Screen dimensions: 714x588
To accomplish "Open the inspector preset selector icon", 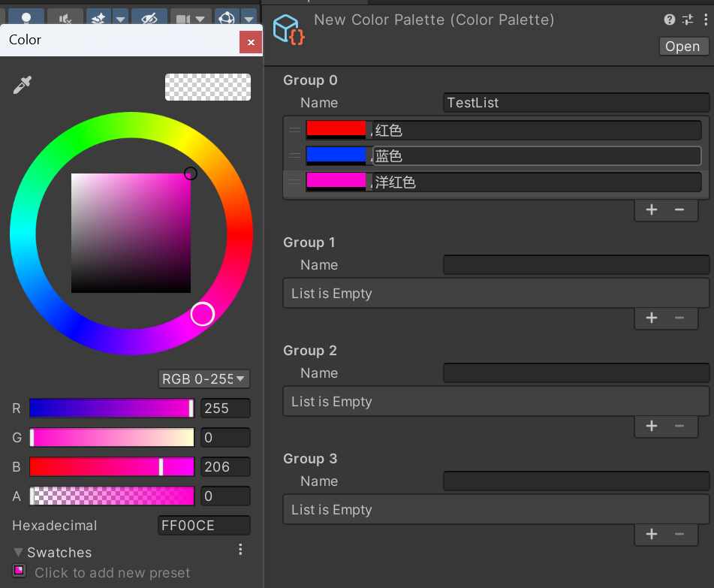I will [x=687, y=20].
